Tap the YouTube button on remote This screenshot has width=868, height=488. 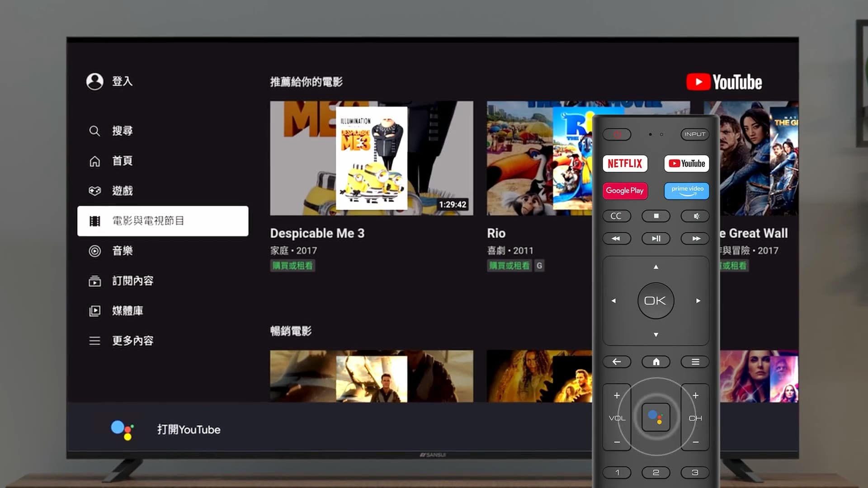click(687, 164)
